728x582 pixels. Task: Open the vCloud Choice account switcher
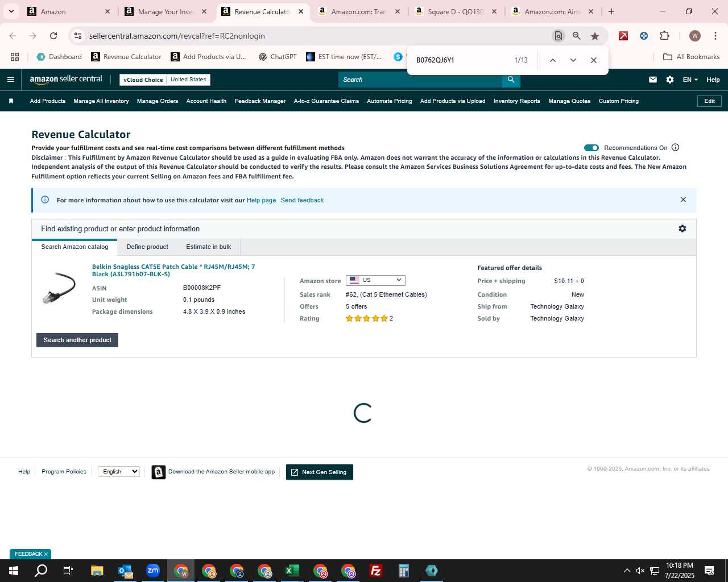(x=165, y=80)
